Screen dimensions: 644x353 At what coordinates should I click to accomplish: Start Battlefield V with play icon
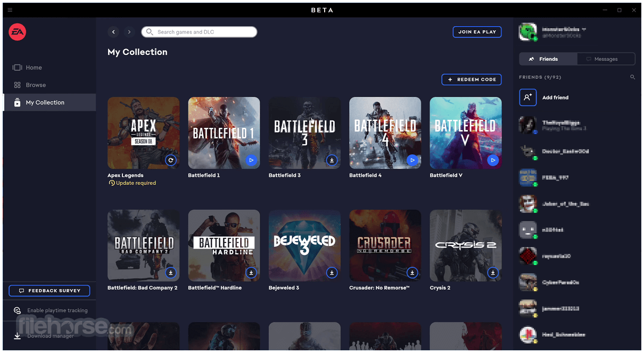(493, 160)
